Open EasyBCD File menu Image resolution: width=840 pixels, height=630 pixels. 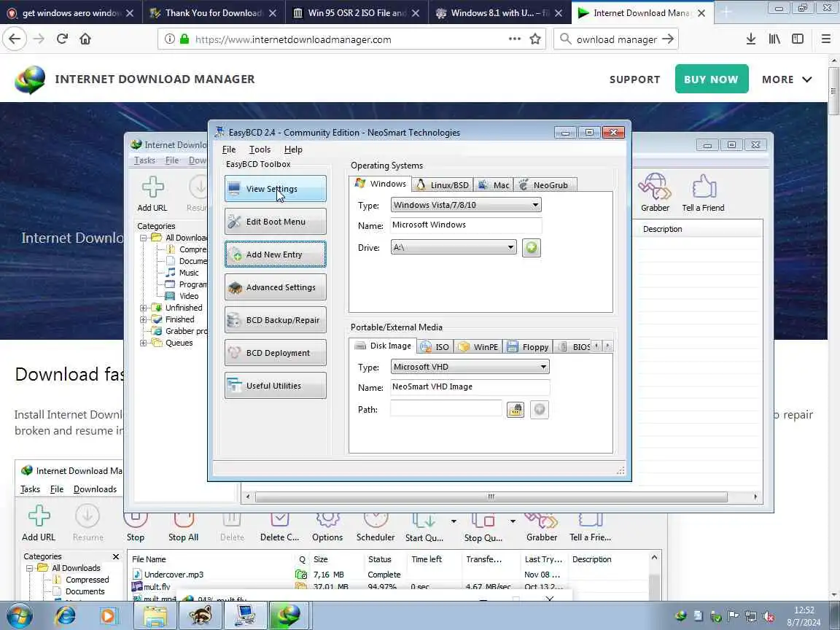(229, 149)
